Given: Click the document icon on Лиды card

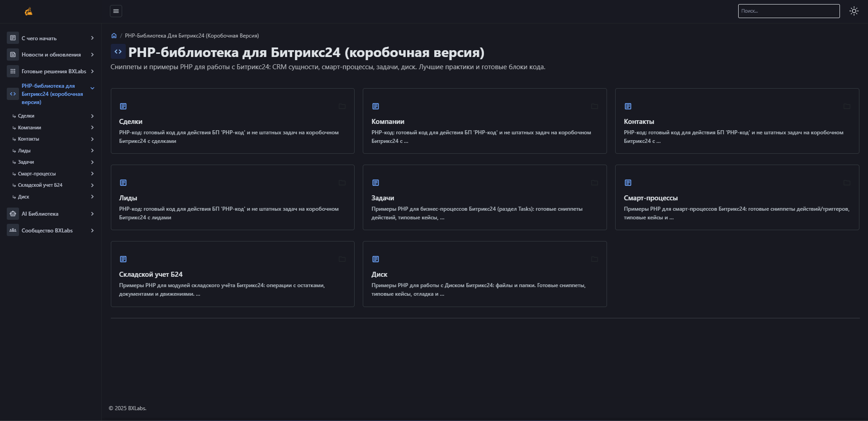Looking at the screenshot, I should tap(123, 183).
